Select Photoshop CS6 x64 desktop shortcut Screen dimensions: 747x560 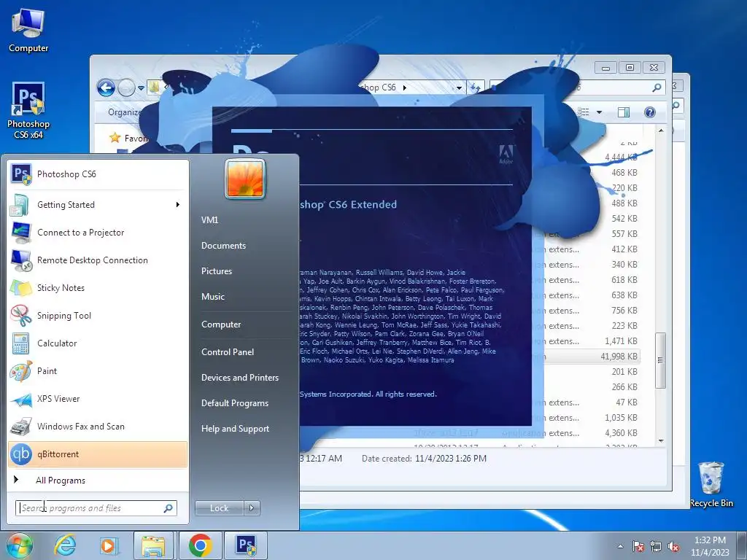click(28, 111)
